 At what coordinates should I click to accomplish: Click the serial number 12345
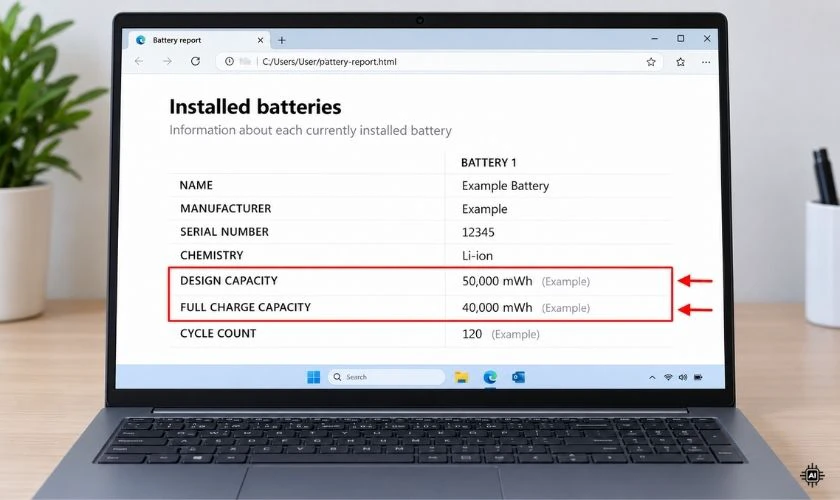tap(478, 233)
